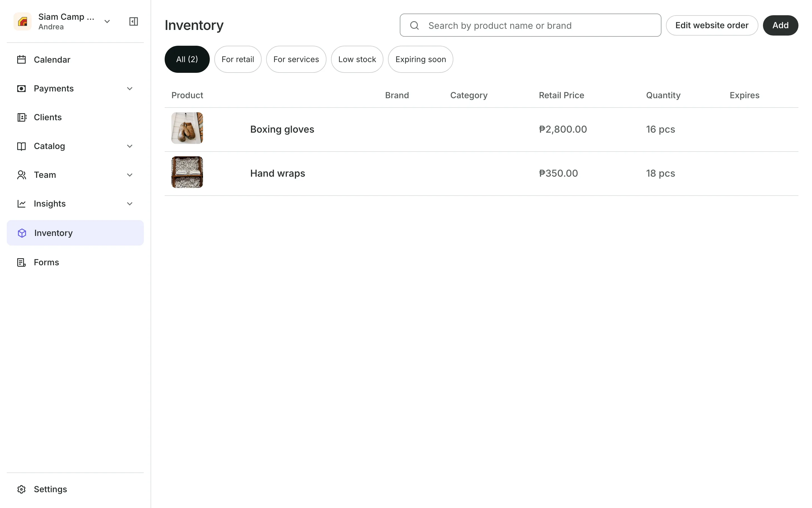The width and height of the screenshot is (812, 508).
Task: Select the Inventory sidebar item
Action: pos(75,233)
